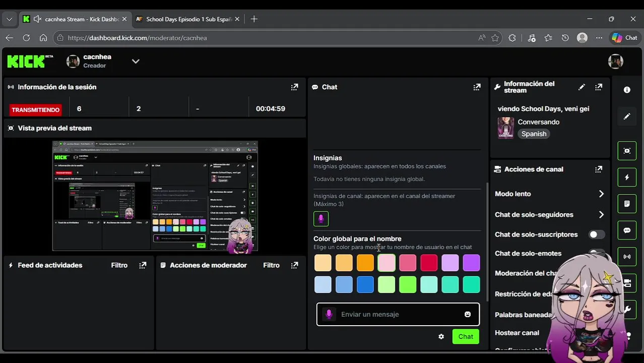Image resolution: width=644 pixels, height=363 pixels.
Task: Open the emoji picker in message box
Action: (x=468, y=314)
